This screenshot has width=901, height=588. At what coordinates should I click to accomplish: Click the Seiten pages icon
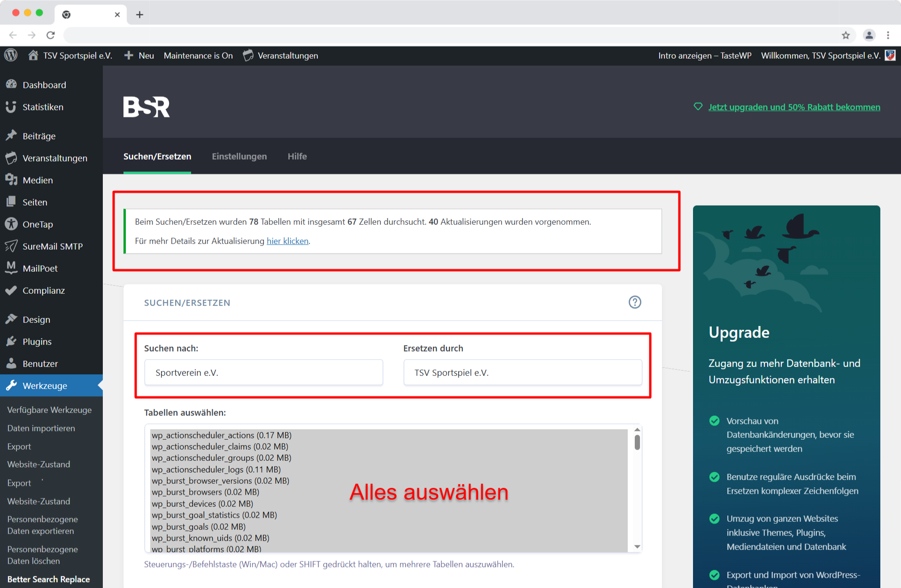(11, 202)
